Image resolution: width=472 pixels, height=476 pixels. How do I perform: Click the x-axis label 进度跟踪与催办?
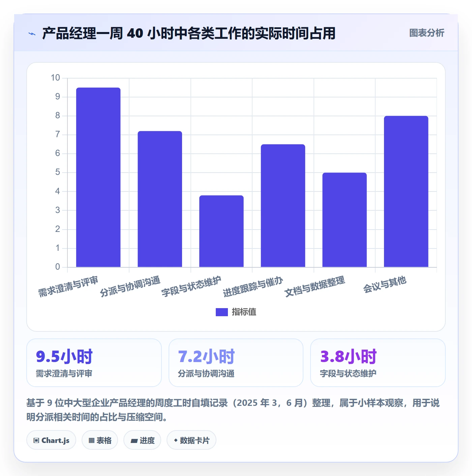(x=253, y=287)
